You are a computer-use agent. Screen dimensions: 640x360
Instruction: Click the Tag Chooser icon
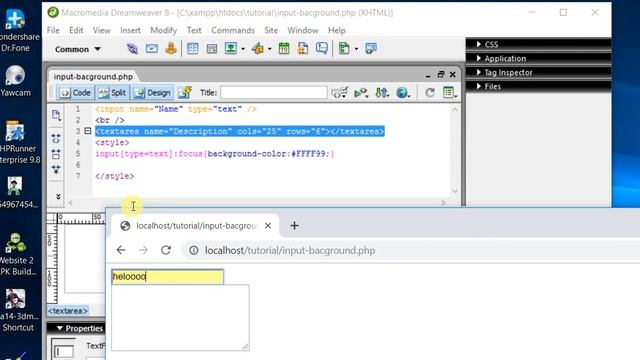click(x=371, y=49)
